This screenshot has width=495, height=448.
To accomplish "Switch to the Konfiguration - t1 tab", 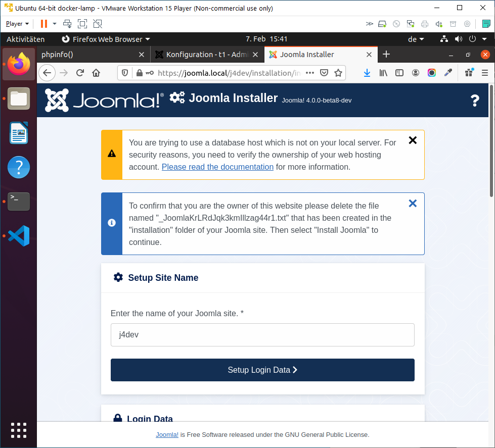I will [202, 55].
